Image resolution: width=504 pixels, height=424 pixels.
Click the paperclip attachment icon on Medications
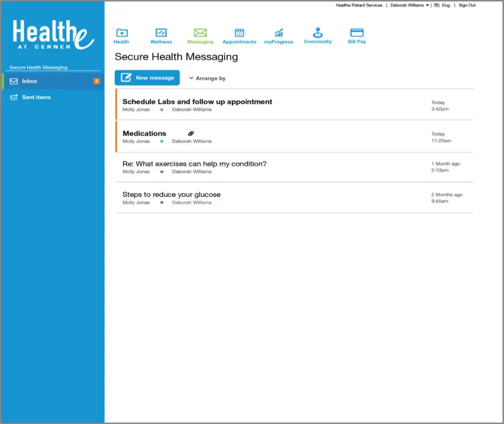point(191,133)
